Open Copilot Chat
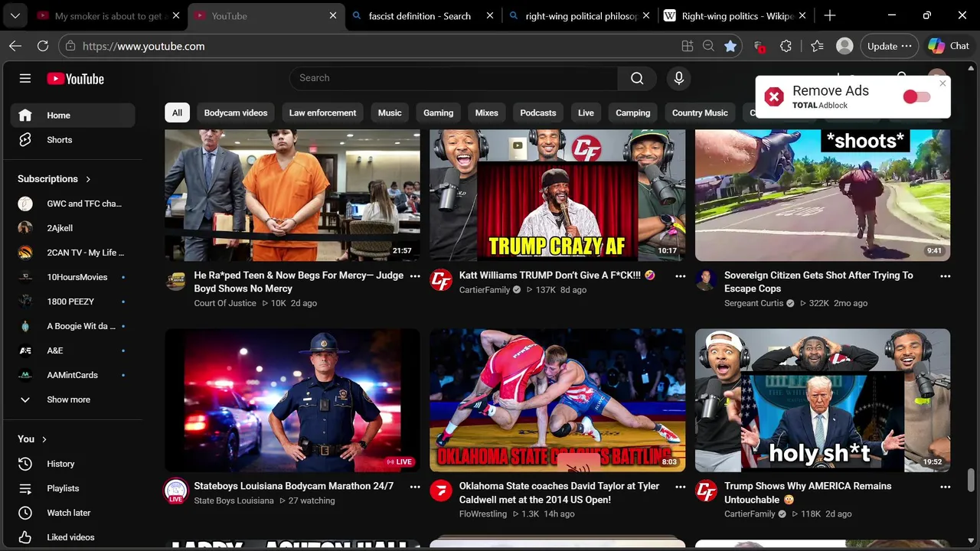Viewport: 980px width, 551px height. [949, 46]
